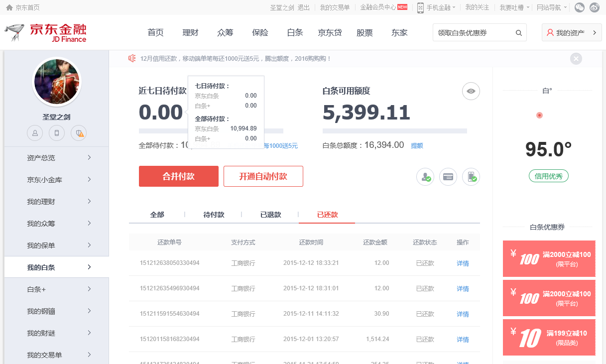
Task: Click repayment amount 1,514.24
Action: pos(377,339)
